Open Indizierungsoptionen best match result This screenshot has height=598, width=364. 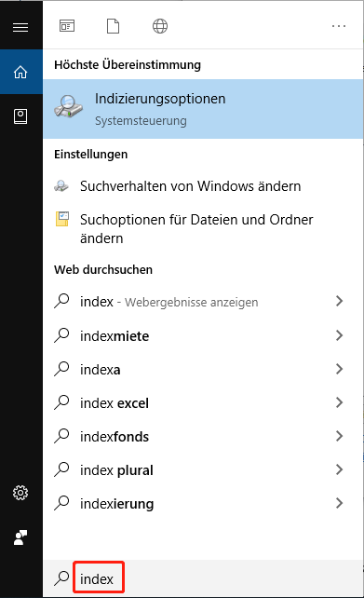tap(203, 109)
